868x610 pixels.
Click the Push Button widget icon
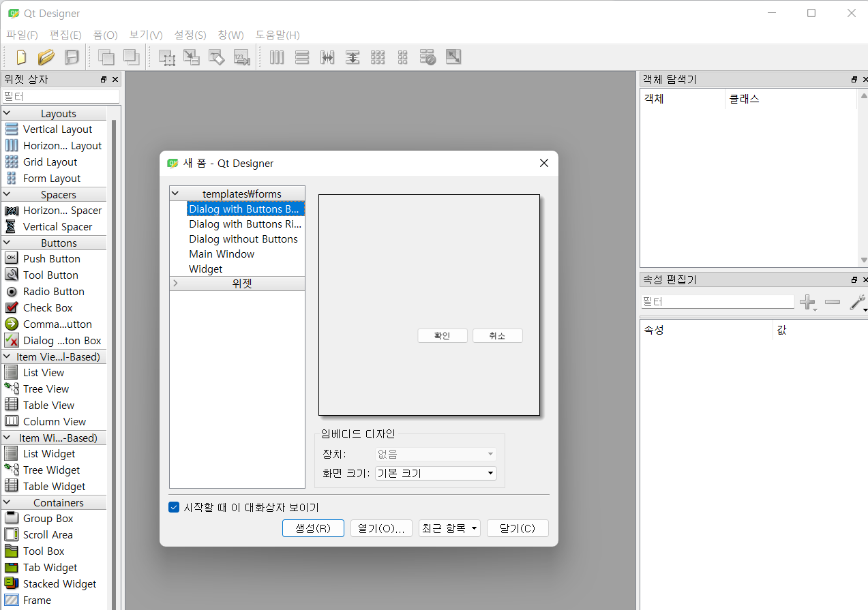click(x=12, y=258)
